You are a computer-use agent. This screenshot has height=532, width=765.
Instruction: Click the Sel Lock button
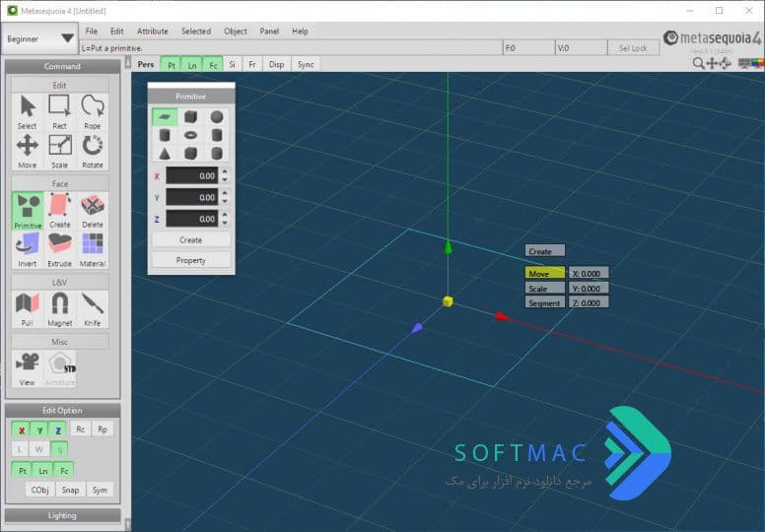(633, 48)
